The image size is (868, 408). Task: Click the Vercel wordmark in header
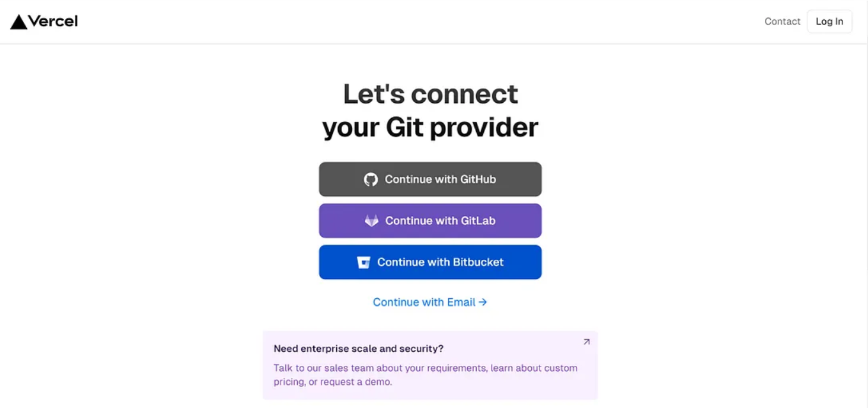click(53, 21)
